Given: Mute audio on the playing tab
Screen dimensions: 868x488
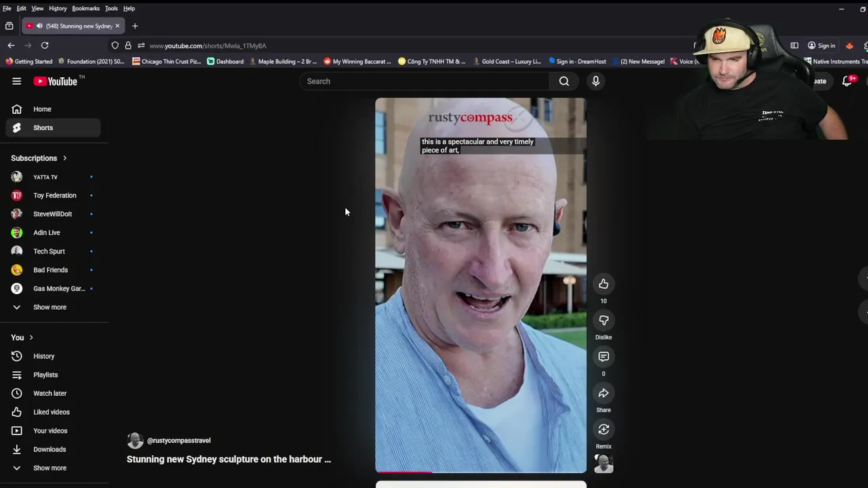Looking at the screenshot, I should pyautogui.click(x=39, y=26).
